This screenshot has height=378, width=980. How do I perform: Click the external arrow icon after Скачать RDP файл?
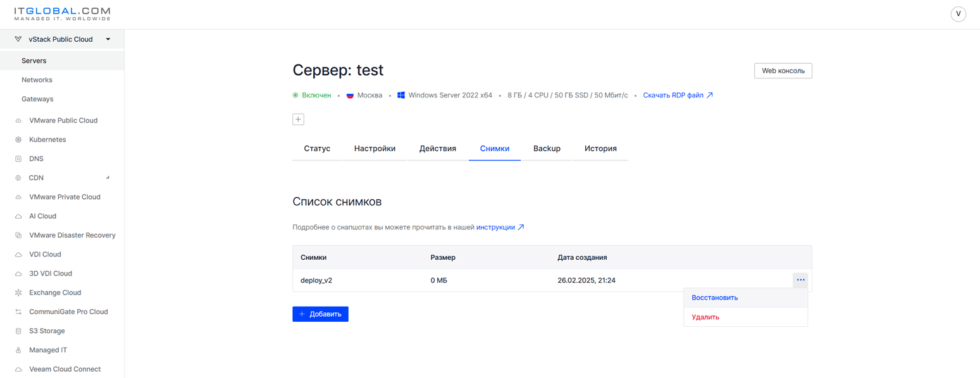point(710,95)
